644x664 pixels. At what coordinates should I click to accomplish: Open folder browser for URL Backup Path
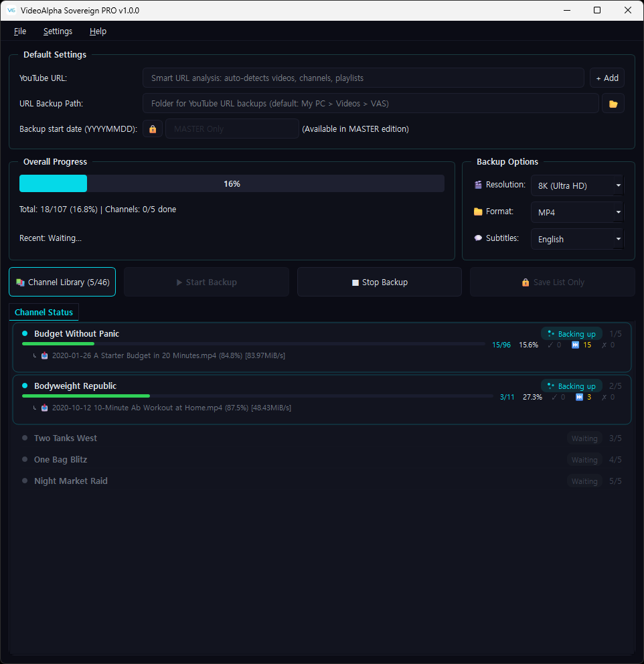(613, 103)
